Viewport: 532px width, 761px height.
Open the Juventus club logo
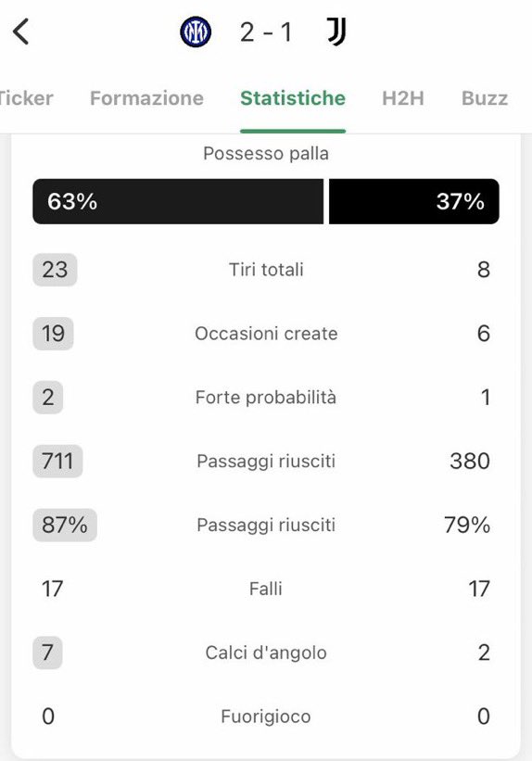[336, 32]
